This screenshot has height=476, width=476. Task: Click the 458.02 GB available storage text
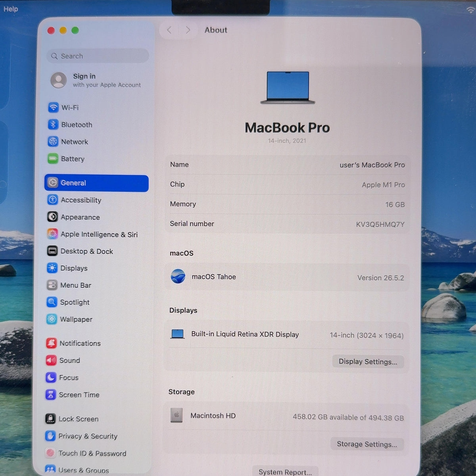[348, 417]
